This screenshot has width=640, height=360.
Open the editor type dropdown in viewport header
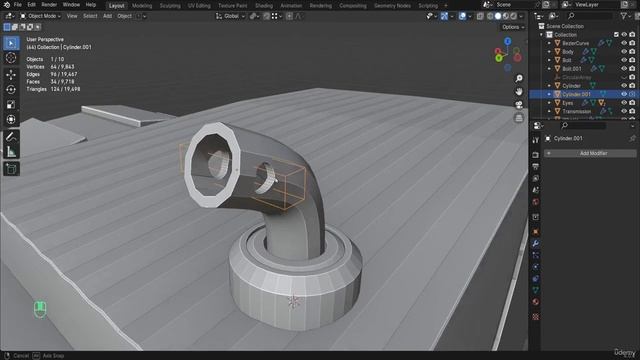(x=10, y=16)
